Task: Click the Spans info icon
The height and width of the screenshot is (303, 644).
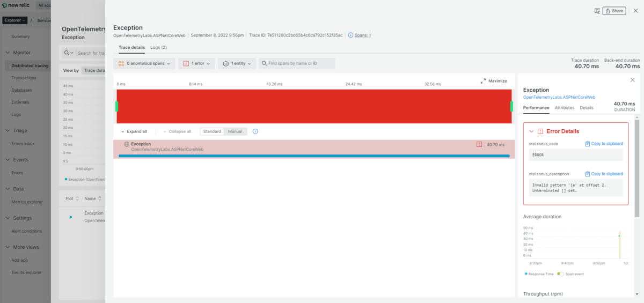Action: click(350, 35)
